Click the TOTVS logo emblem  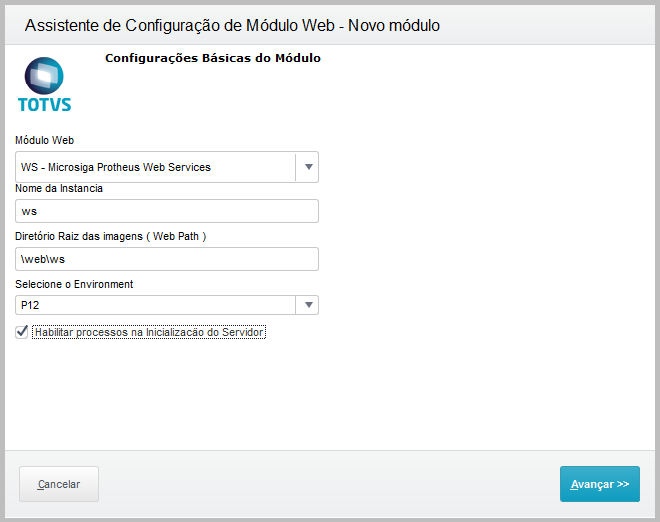pyautogui.click(x=44, y=76)
